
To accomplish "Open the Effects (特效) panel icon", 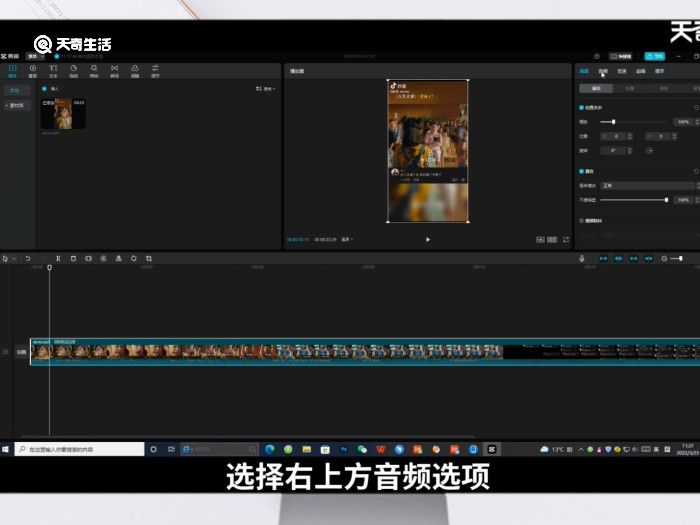I will pyautogui.click(x=94, y=71).
